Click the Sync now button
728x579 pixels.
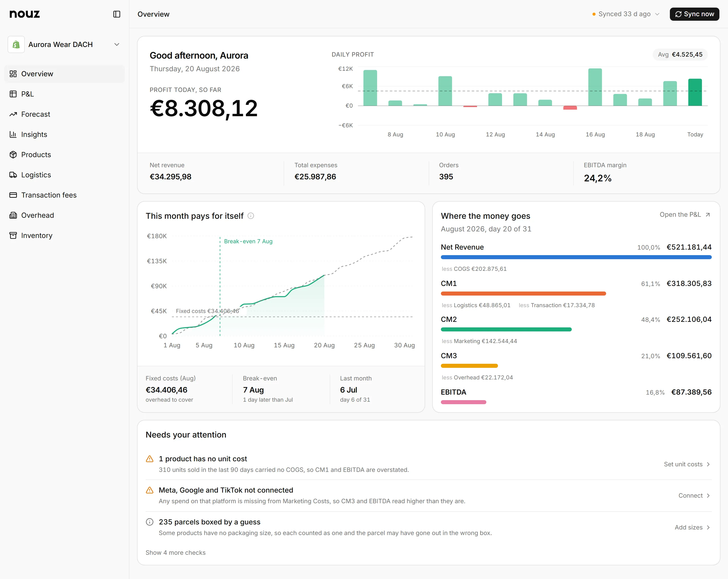(694, 14)
